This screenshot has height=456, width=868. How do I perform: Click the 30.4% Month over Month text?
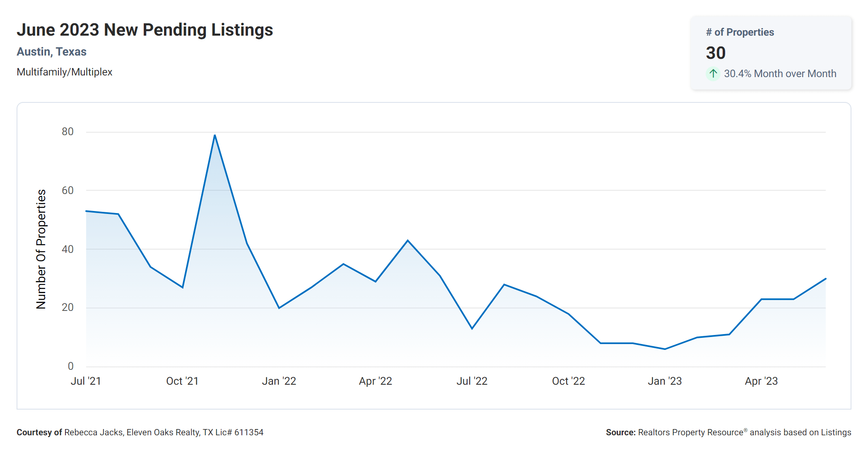(780, 74)
